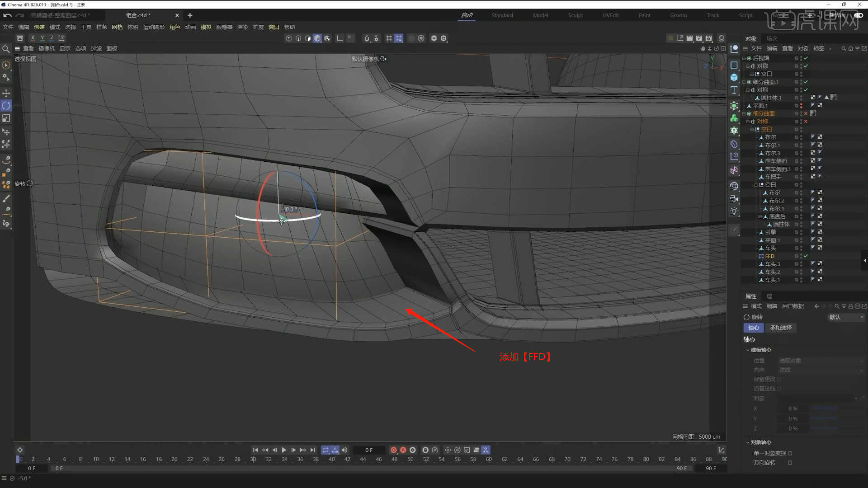This screenshot has height=488, width=868.
Task: Toggle Z axis lock icon
Action: (x=52, y=38)
